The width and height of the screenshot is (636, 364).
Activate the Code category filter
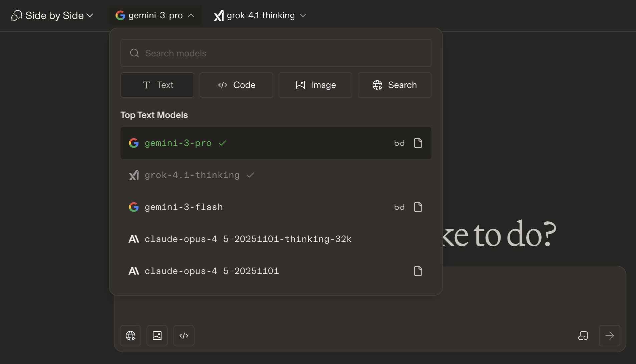[236, 85]
